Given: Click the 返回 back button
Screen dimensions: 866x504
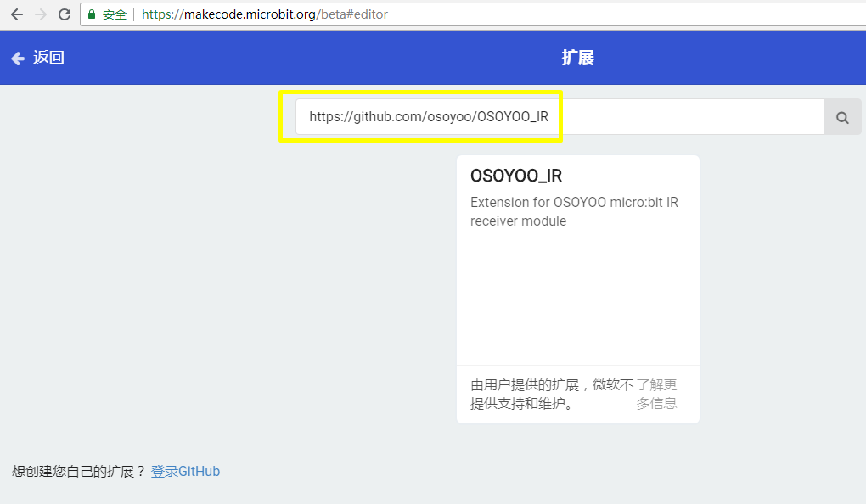Looking at the screenshot, I should [37, 58].
